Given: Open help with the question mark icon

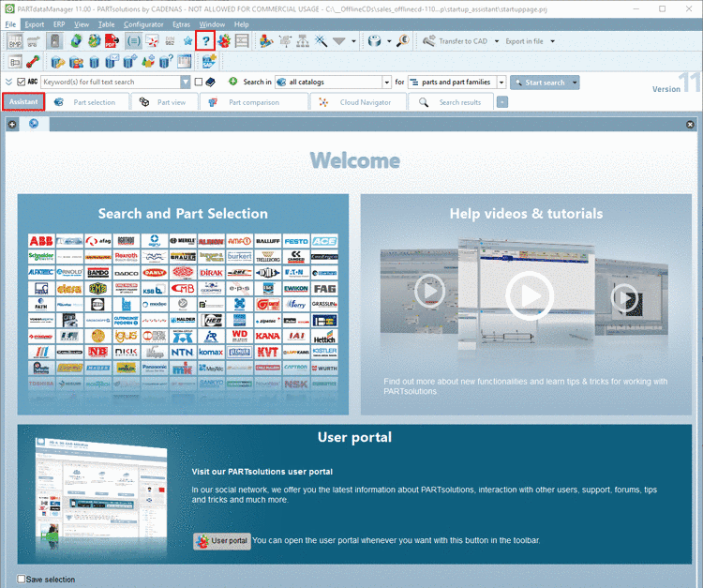Looking at the screenshot, I should click(x=206, y=41).
